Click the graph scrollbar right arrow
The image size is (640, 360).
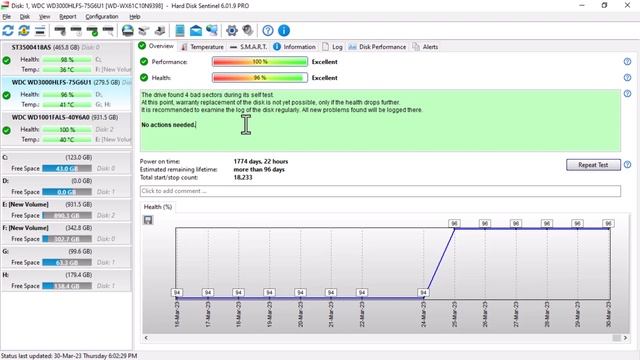625,338
